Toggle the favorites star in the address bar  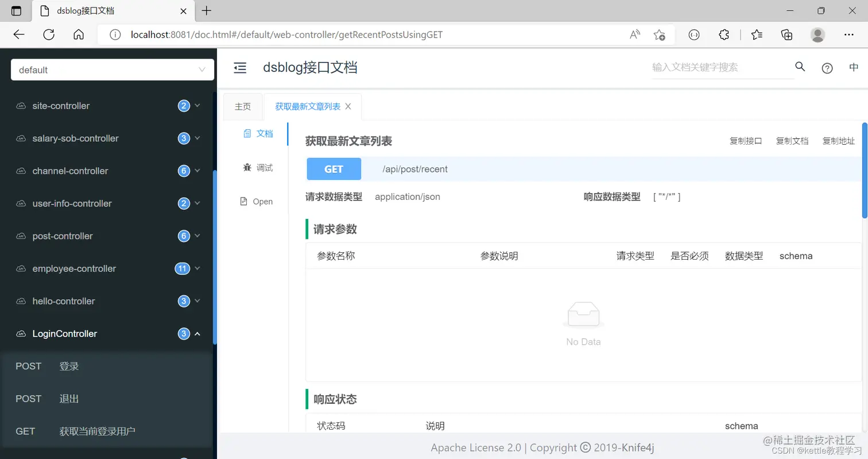click(x=660, y=34)
